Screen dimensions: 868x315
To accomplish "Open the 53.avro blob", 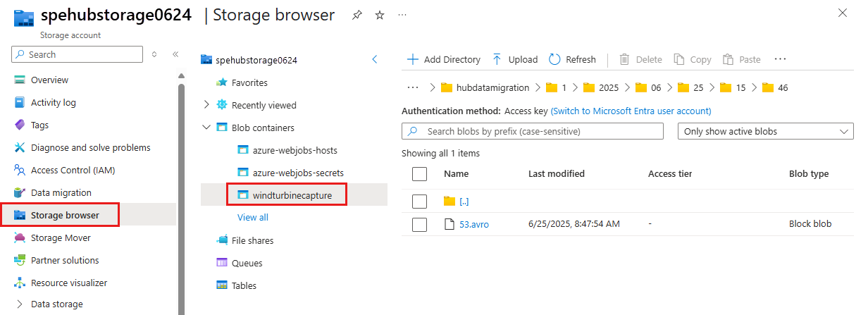I will pyautogui.click(x=474, y=224).
